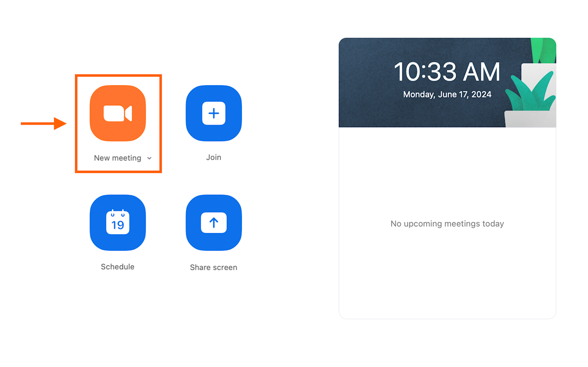Start a call with the orange New meeting camera icon
The image size is (588, 367).
click(118, 113)
